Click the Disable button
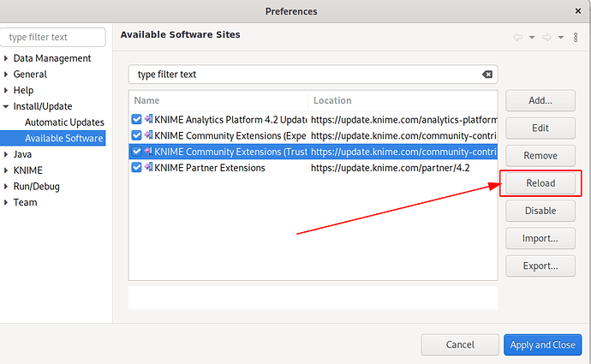Screen dimensions: 591x364 (540, 211)
